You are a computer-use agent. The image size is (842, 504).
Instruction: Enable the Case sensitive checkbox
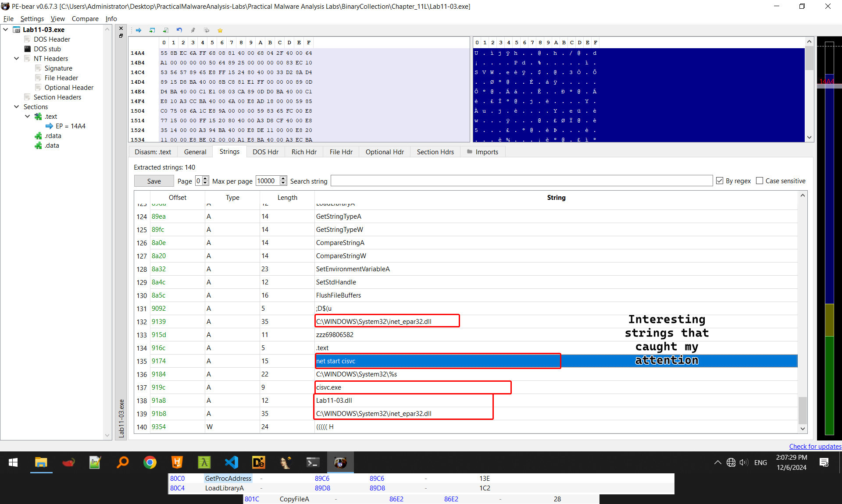click(760, 181)
